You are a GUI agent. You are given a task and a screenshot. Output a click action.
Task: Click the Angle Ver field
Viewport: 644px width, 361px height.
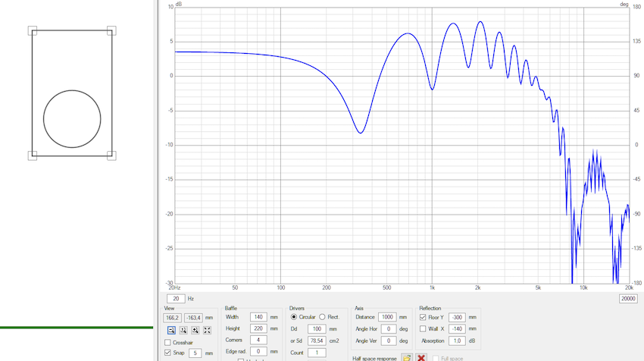coord(389,341)
